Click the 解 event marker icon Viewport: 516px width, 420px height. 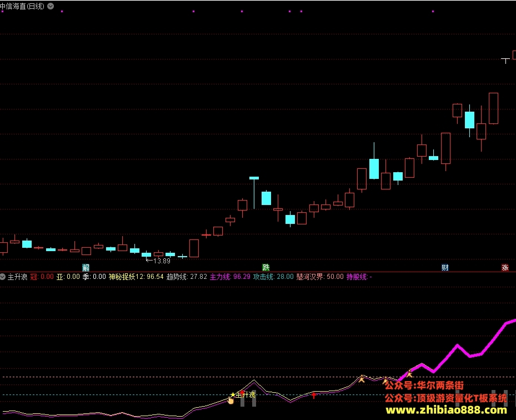point(86,267)
